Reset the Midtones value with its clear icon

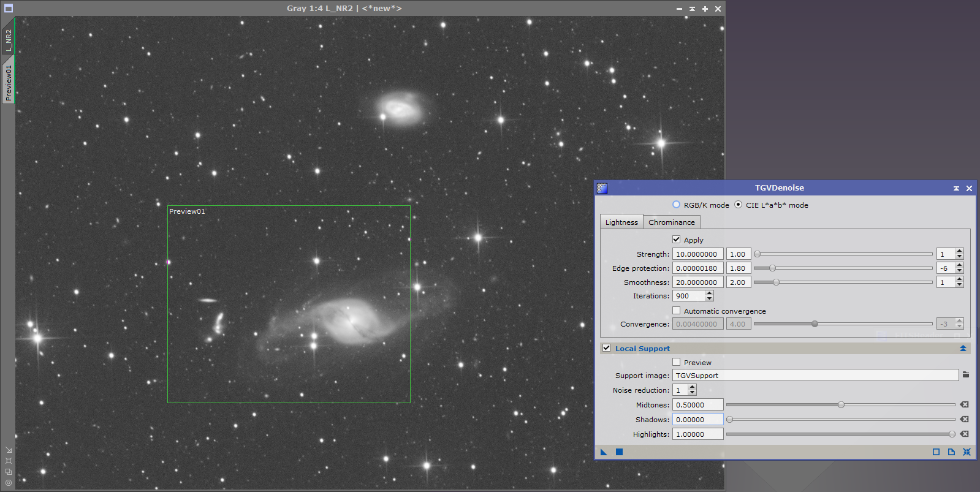click(965, 405)
